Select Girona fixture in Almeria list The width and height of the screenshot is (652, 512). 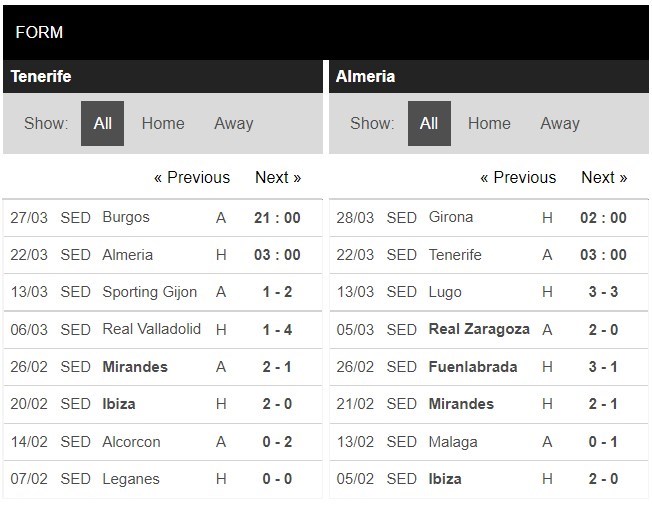coord(489,218)
